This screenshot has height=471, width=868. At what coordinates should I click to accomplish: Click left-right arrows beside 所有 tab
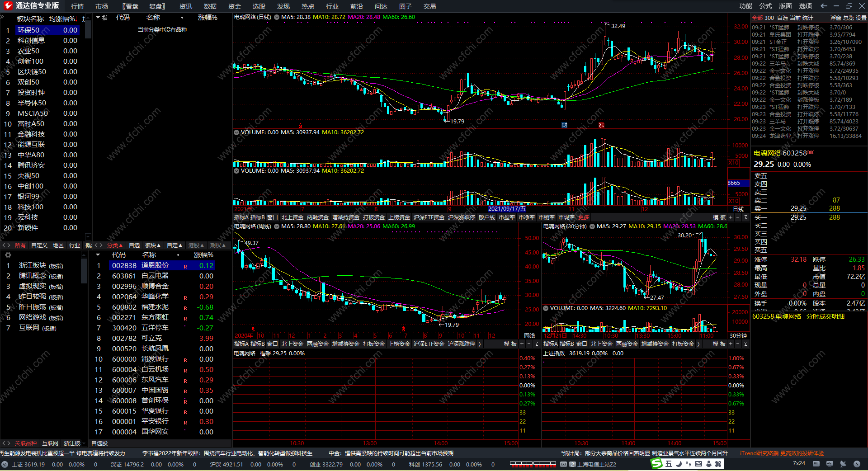pos(6,245)
